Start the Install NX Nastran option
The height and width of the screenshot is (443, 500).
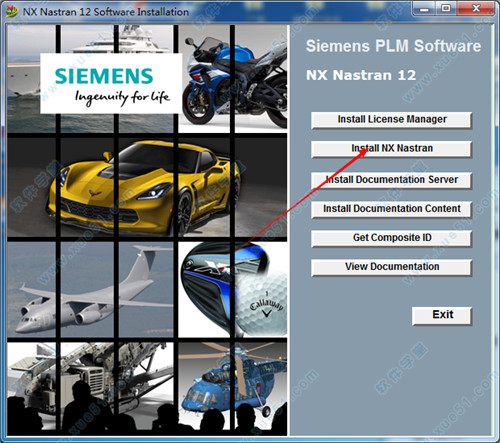tap(391, 149)
